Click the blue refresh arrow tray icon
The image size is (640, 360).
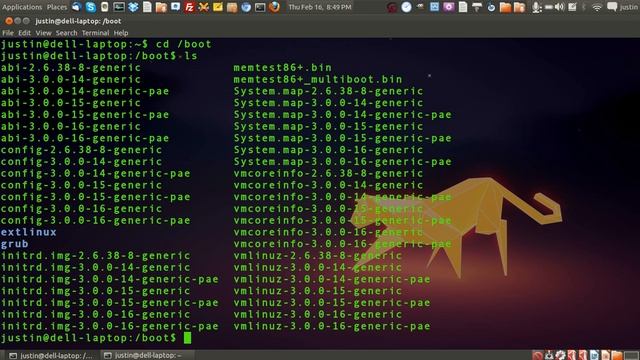491,7
